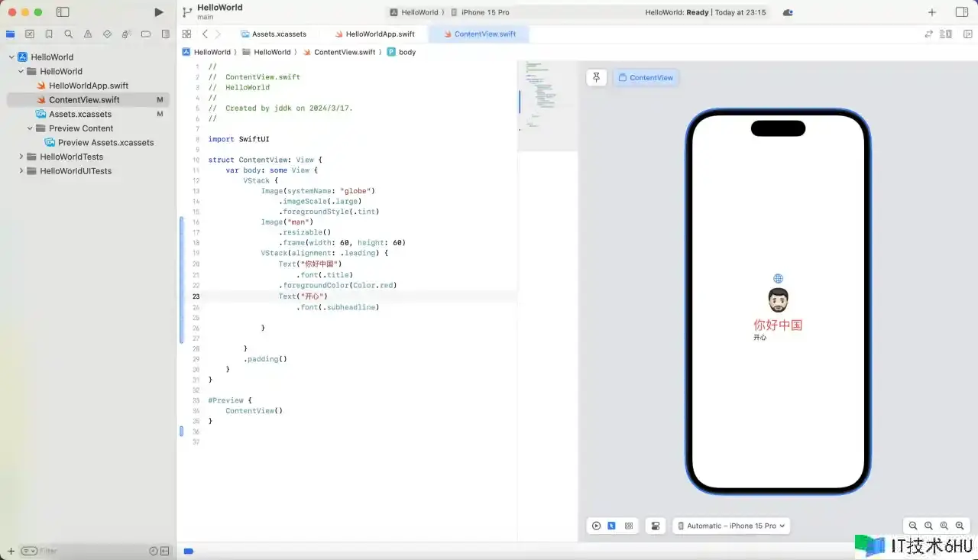The width and height of the screenshot is (978, 560).
Task: Open the Issue navigator warning icon
Action: coord(88,34)
